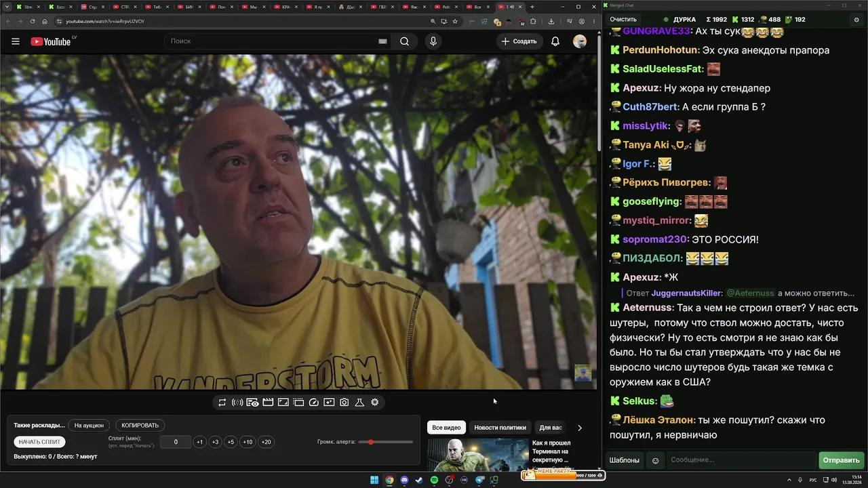Open Discord from the taskbar
This screenshot has width=868, height=488.
(405, 480)
